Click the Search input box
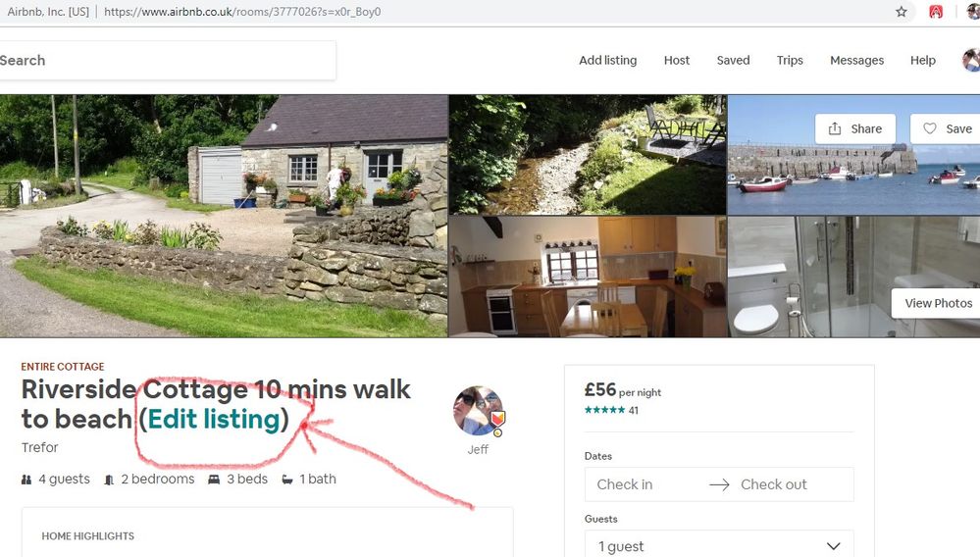 (x=167, y=61)
